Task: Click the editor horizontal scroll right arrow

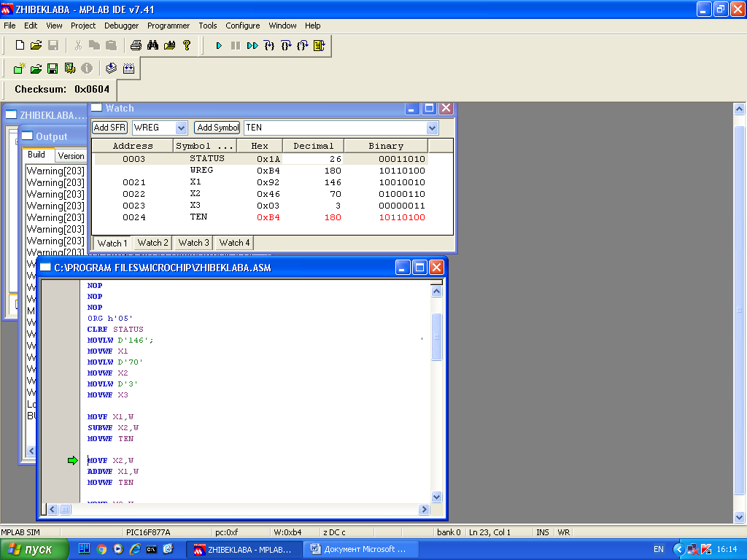Action: coord(424,510)
